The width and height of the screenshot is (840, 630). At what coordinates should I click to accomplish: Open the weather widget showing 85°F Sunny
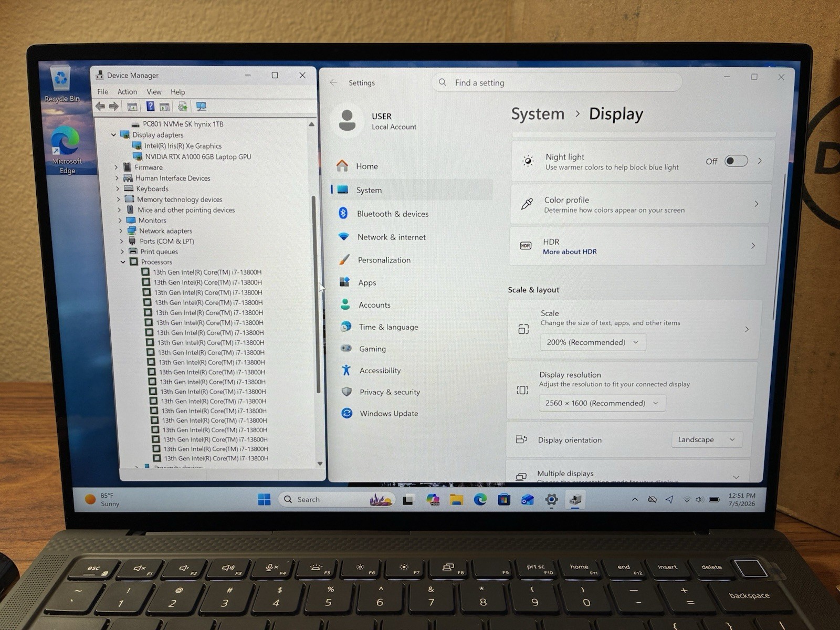pyautogui.click(x=102, y=499)
